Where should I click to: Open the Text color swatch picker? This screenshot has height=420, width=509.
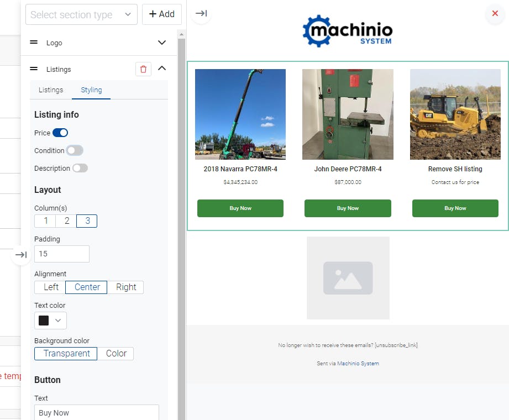[x=50, y=321]
